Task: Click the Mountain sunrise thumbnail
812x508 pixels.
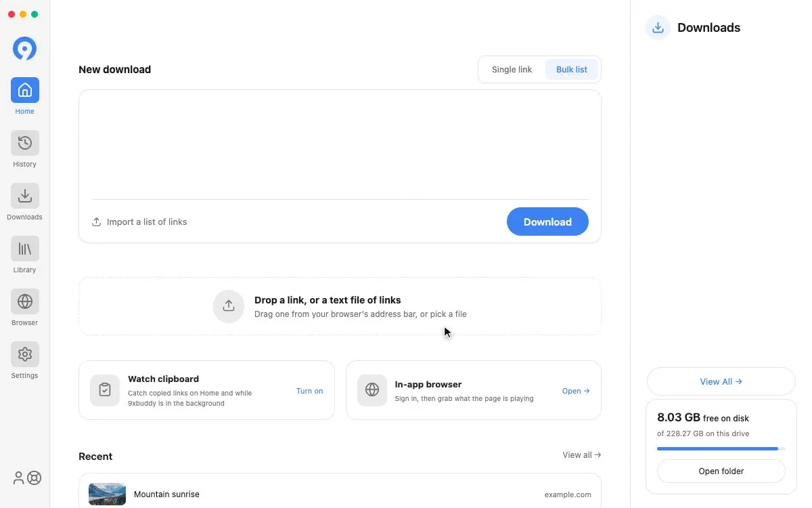Action: tap(107, 494)
